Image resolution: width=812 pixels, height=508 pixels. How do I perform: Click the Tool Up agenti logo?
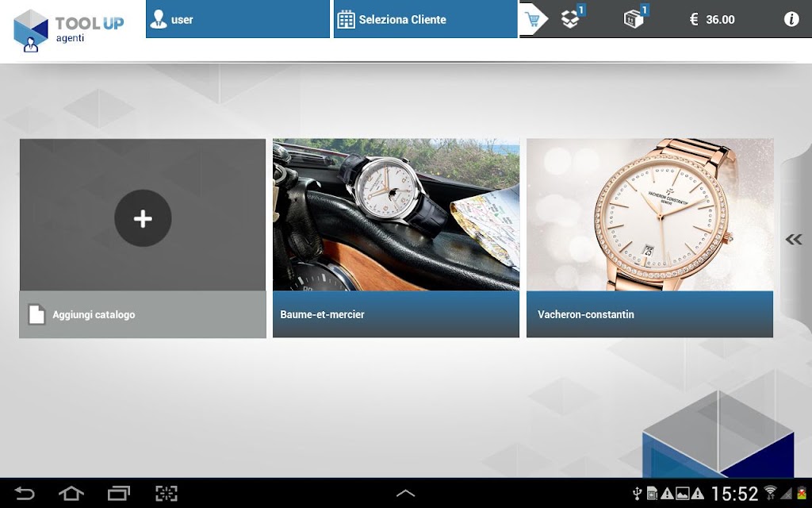point(69,31)
